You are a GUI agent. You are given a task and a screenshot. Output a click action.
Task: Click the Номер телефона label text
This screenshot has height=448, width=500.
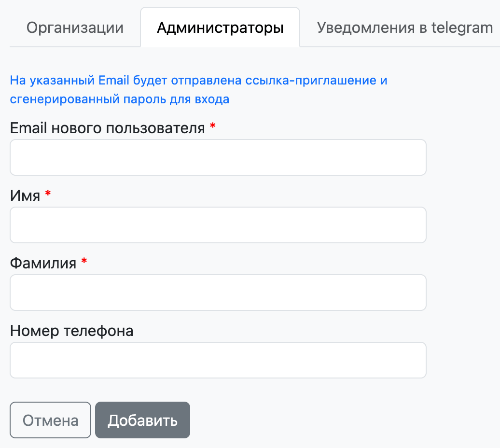71,331
